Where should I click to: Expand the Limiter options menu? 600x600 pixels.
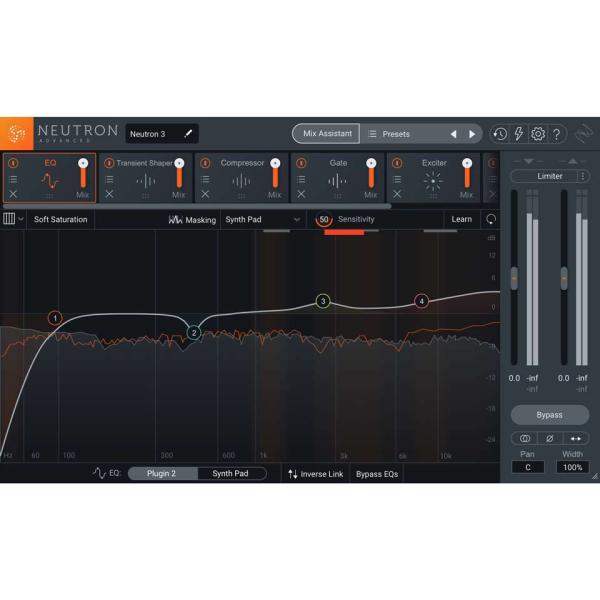pyautogui.click(x=583, y=176)
